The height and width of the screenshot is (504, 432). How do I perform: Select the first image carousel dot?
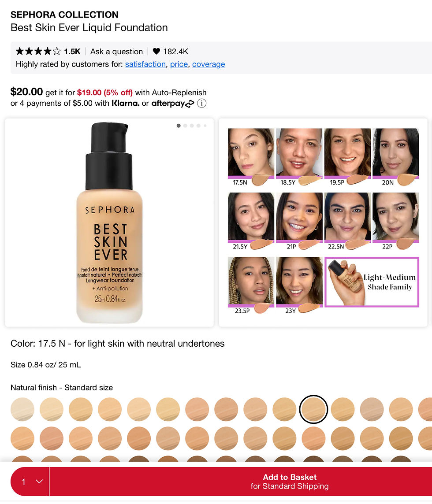[179, 126]
